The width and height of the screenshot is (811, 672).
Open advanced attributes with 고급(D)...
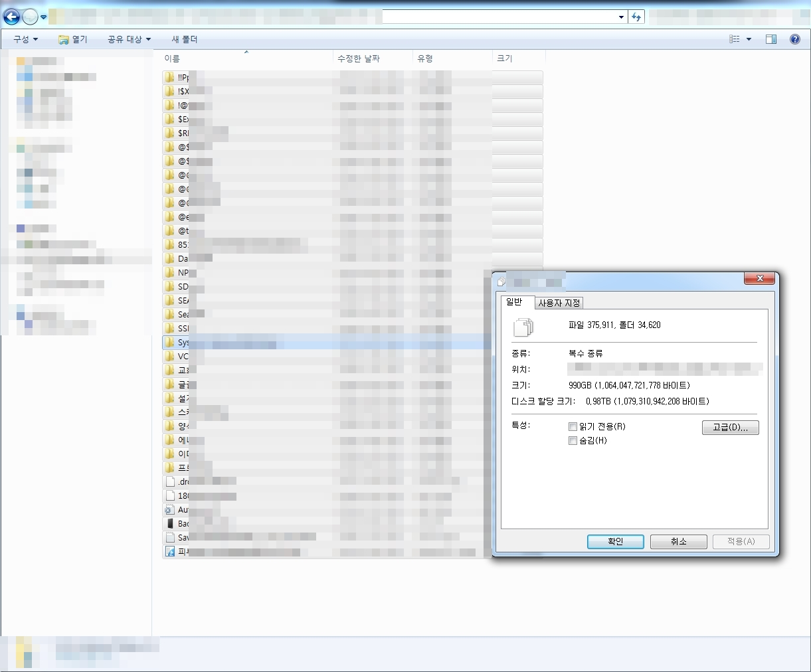[x=730, y=428]
